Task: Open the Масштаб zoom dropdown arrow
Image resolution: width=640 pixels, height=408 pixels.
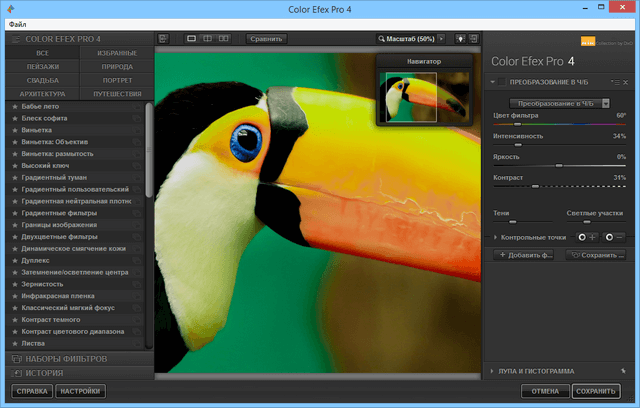Action: pos(441,39)
